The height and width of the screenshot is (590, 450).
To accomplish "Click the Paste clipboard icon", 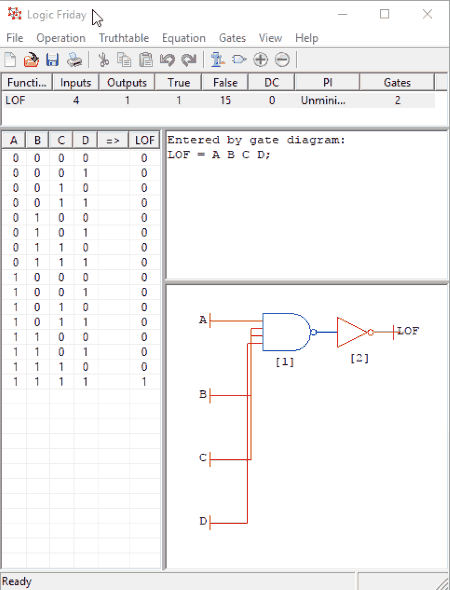I will 146,59.
